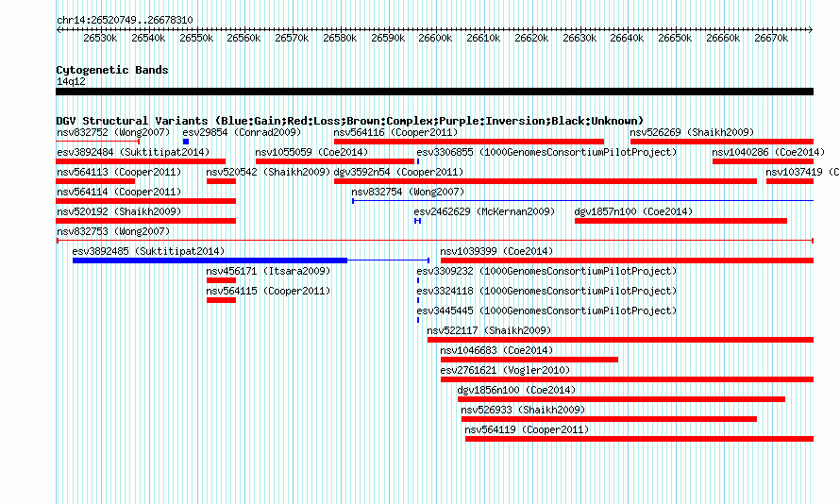Viewport: 840px width, 504px height.
Task: Click the nsv832752 (Wong2007) variant label
Action: point(113,132)
